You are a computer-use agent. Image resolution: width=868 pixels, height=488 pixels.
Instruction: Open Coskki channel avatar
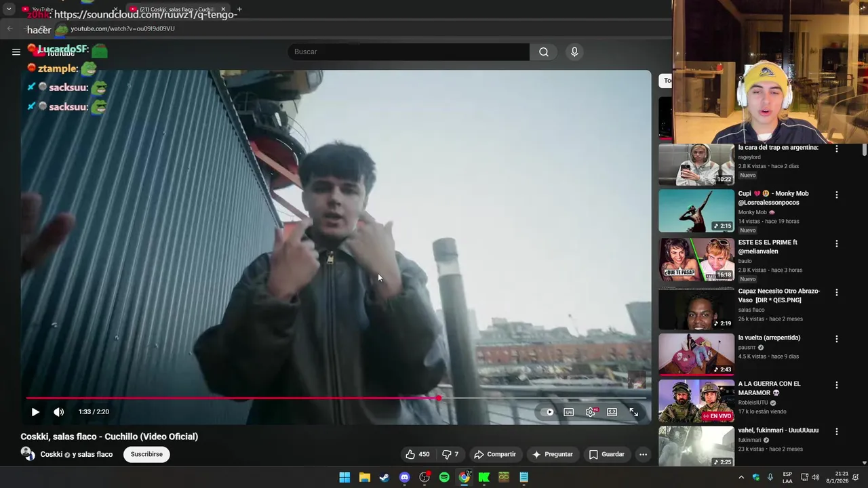[28, 454]
